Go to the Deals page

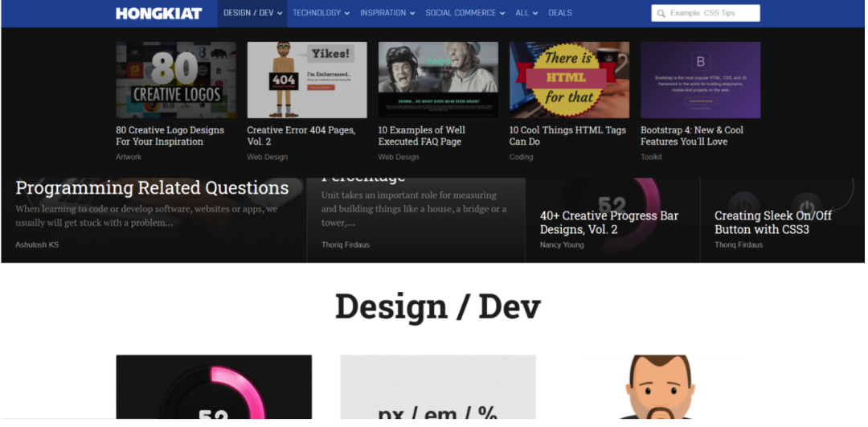click(560, 14)
